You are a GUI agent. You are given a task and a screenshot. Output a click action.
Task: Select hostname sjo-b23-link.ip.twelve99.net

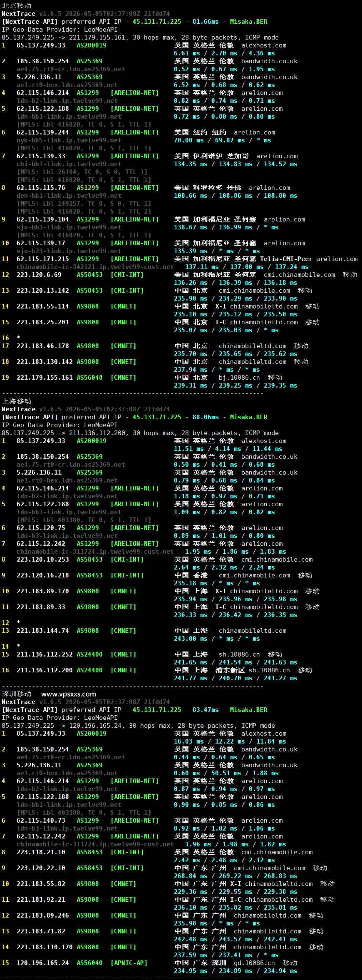tap(69, 251)
